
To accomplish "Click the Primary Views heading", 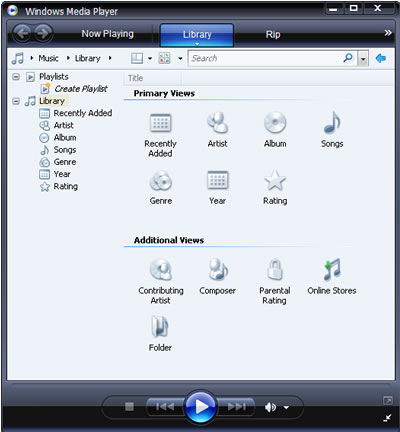I will point(164,93).
